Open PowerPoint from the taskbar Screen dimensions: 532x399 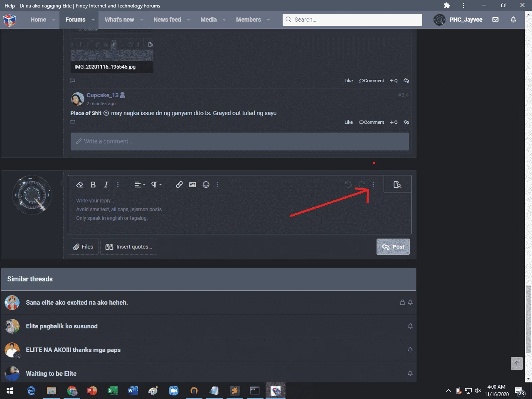[92, 391]
